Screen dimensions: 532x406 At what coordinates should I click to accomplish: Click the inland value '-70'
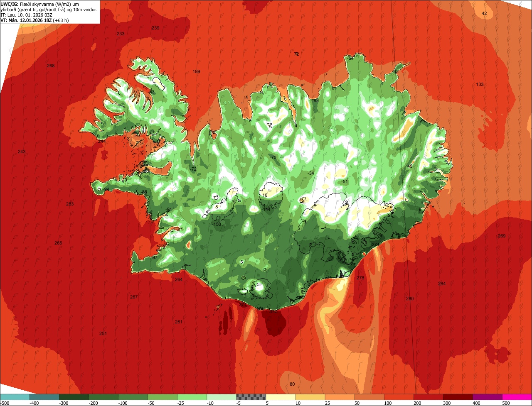pos(273,157)
